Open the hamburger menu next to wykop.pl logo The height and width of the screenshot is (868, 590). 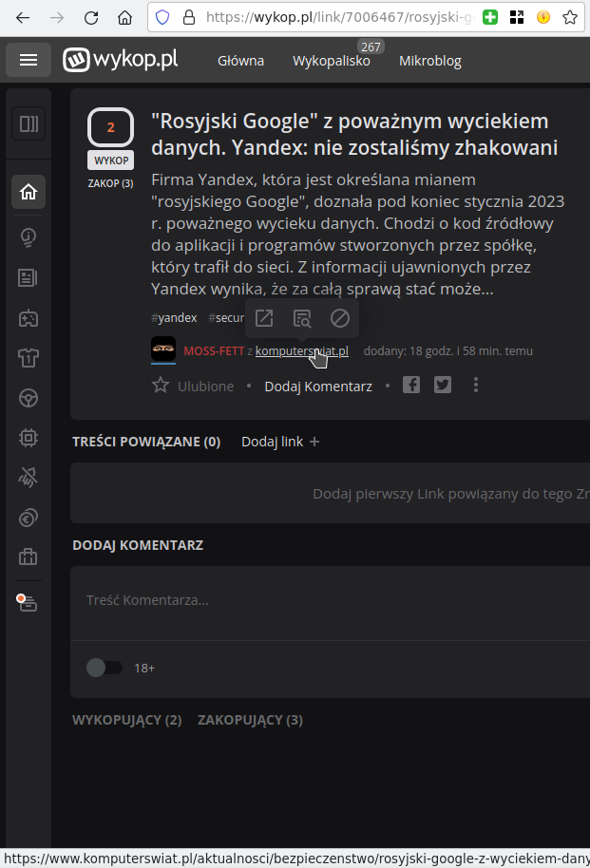(29, 60)
